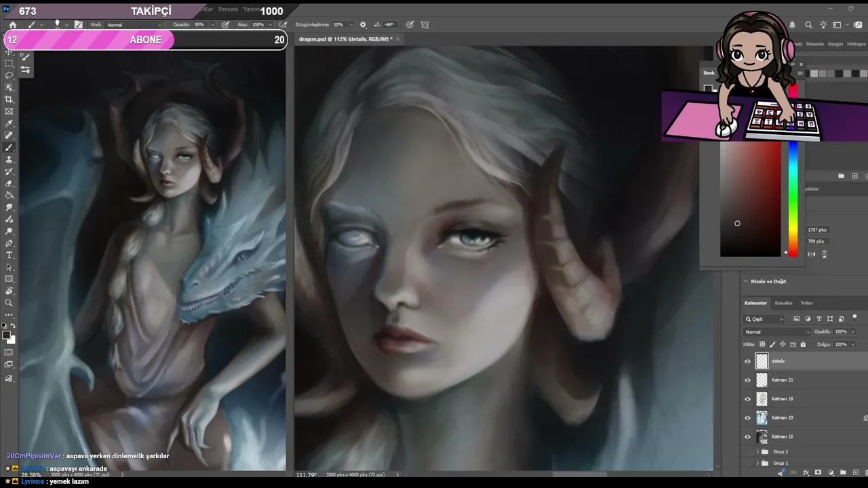The height and width of the screenshot is (488, 868).
Task: Select the Eyedropper tool
Action: 9,123
